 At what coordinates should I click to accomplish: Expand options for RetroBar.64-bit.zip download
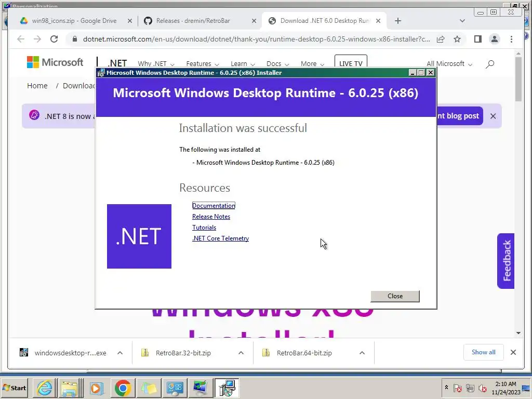362,353
